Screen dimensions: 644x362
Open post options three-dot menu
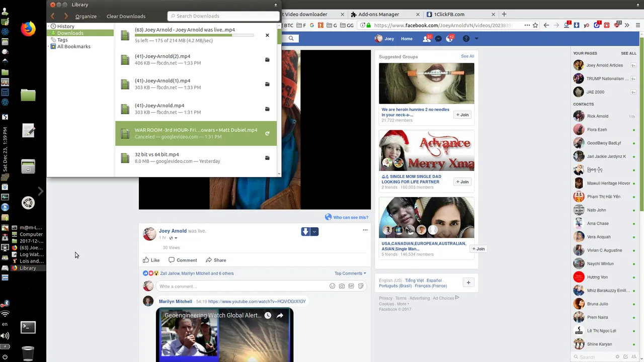(365, 230)
